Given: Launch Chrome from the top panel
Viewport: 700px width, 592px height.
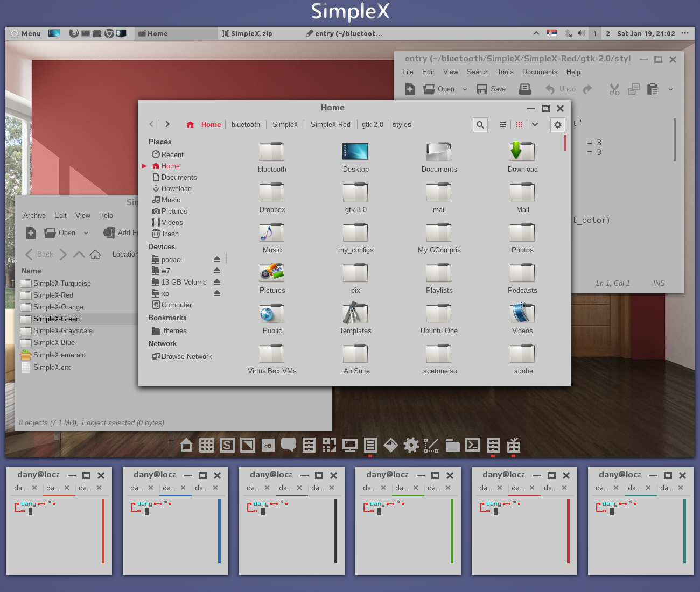Looking at the screenshot, I should coord(109,33).
